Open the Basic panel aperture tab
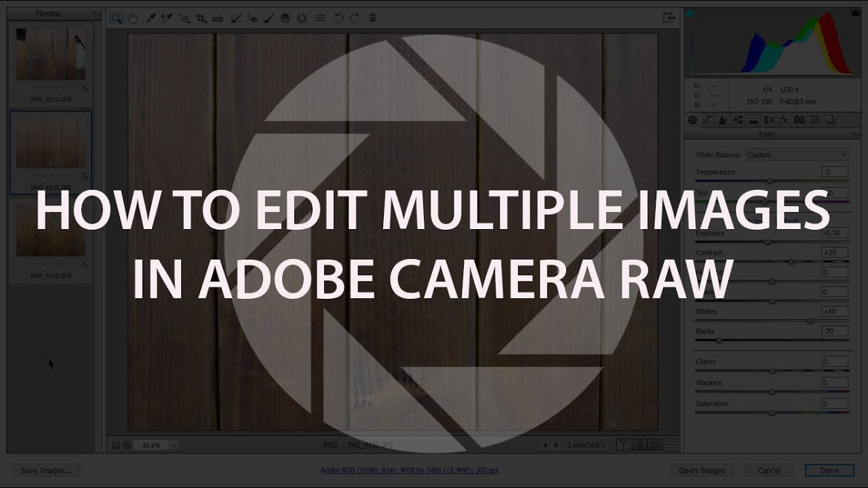 pyautogui.click(x=692, y=120)
